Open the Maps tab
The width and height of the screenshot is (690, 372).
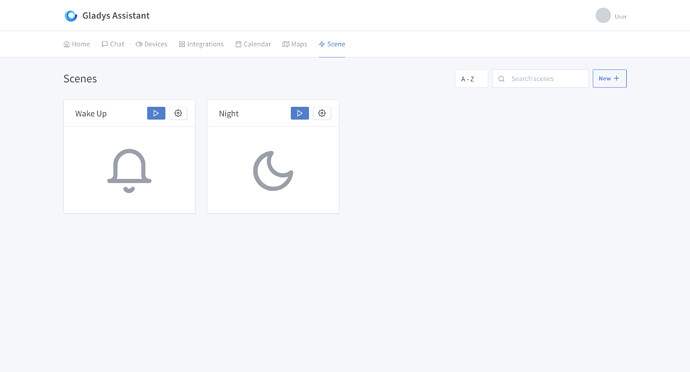(294, 44)
